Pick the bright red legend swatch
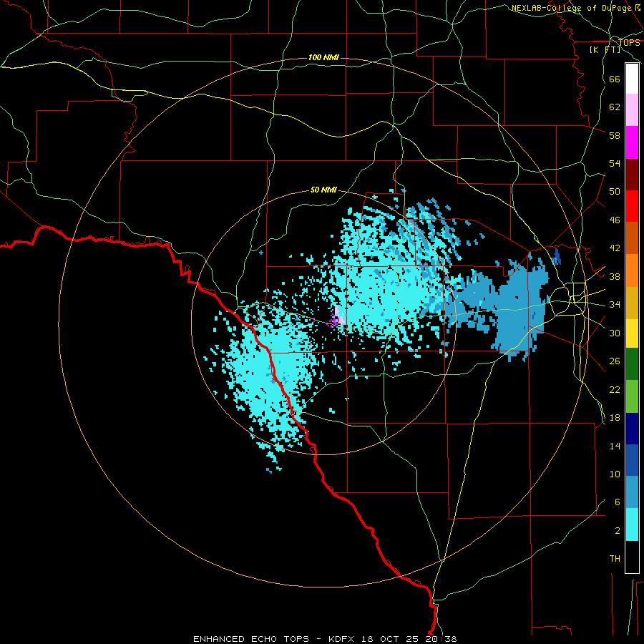Image resolution: width=644 pixels, height=644 pixels. pos(632,206)
